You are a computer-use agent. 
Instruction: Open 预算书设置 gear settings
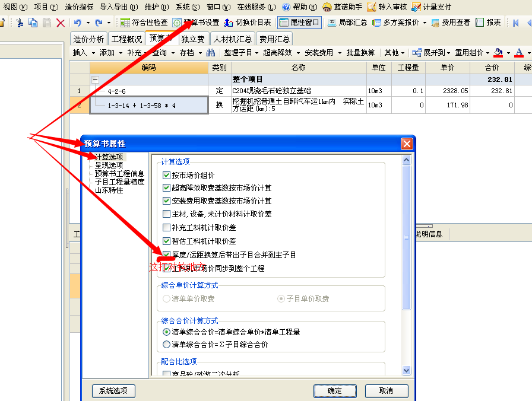click(x=196, y=23)
